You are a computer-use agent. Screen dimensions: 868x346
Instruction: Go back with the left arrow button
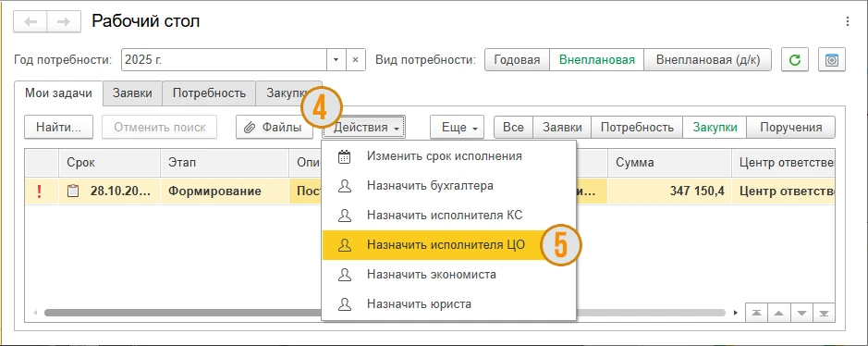pyautogui.click(x=31, y=21)
